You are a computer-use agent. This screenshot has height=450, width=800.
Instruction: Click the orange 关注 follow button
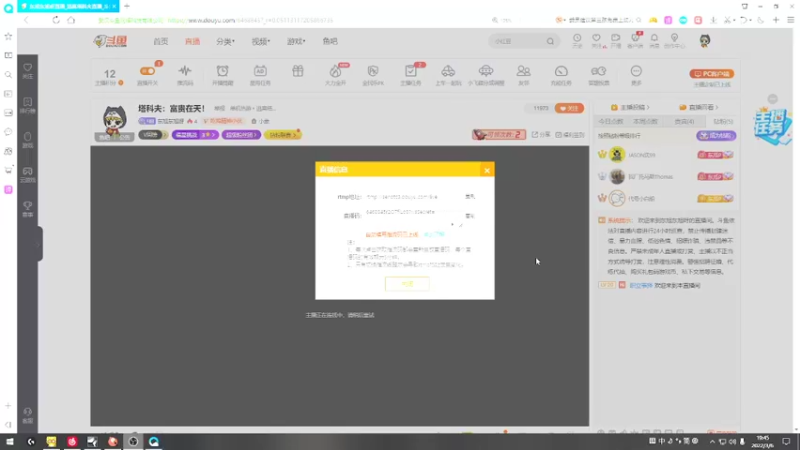(569, 108)
